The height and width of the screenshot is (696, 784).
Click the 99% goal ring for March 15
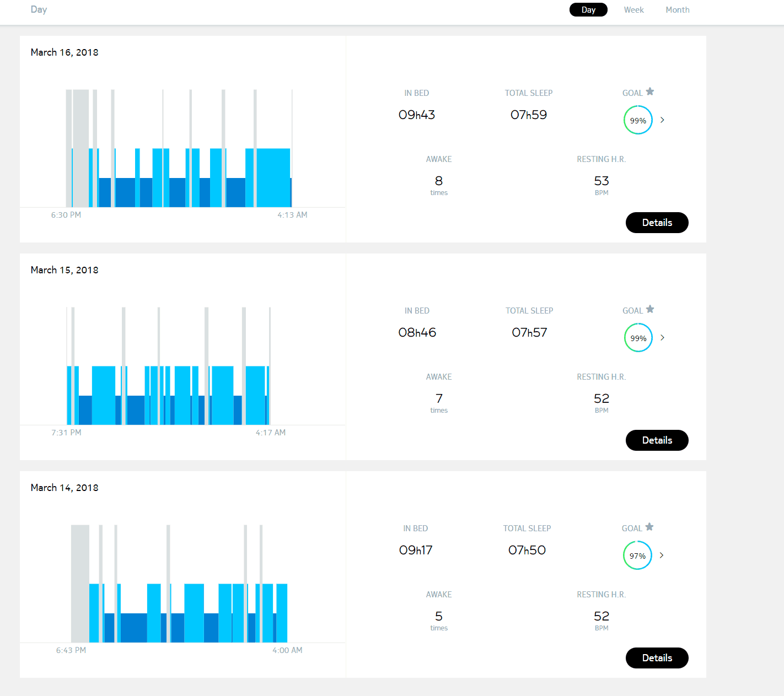point(638,338)
